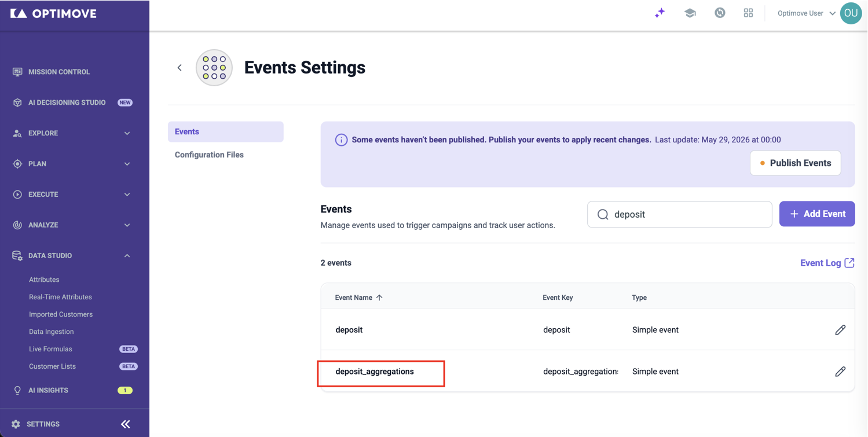The height and width of the screenshot is (437, 868).
Task: Edit the deposit_aggregations event with pencil icon
Action: click(840, 372)
